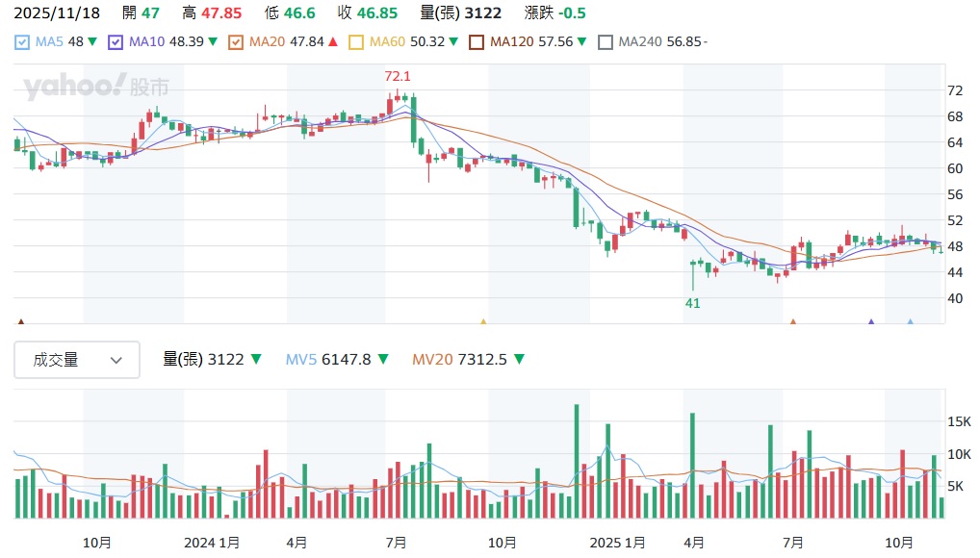Click the dark brown triangle marker at chart's left edge
Image resolution: width=980 pixels, height=558 pixels.
20,322
